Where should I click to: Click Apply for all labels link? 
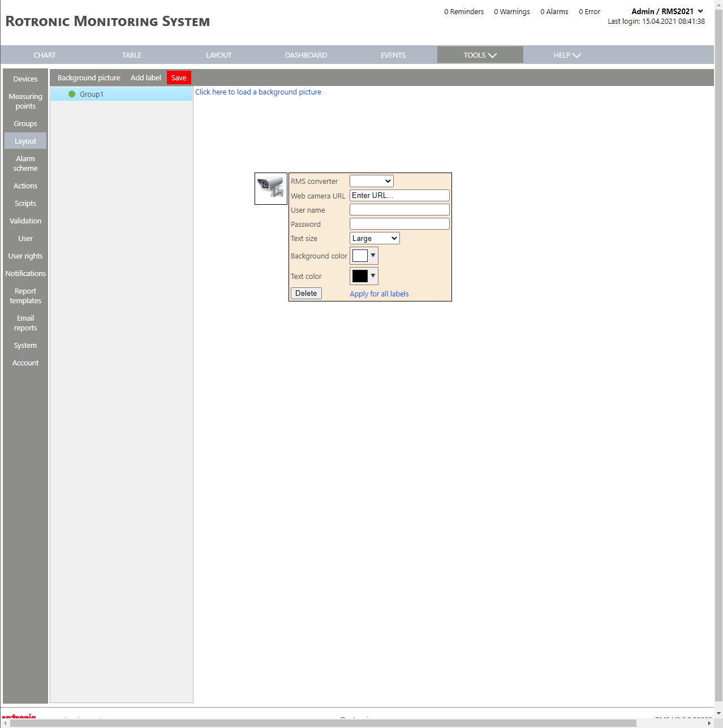(379, 294)
